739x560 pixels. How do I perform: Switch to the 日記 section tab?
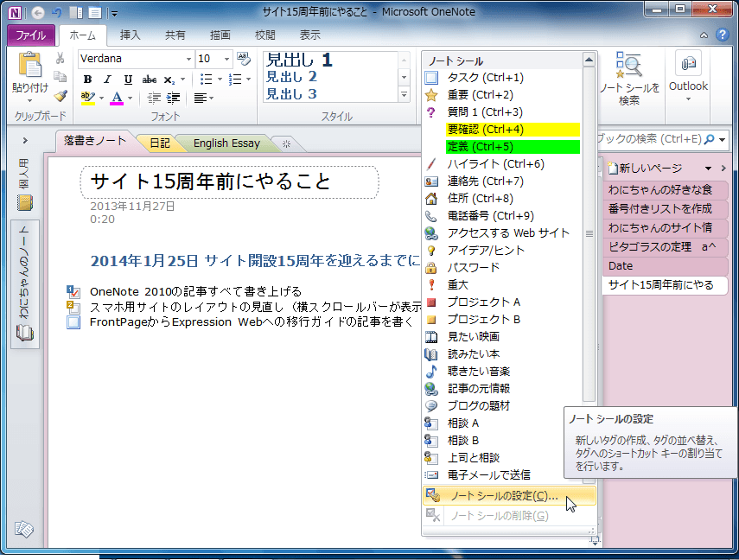pyautogui.click(x=160, y=143)
